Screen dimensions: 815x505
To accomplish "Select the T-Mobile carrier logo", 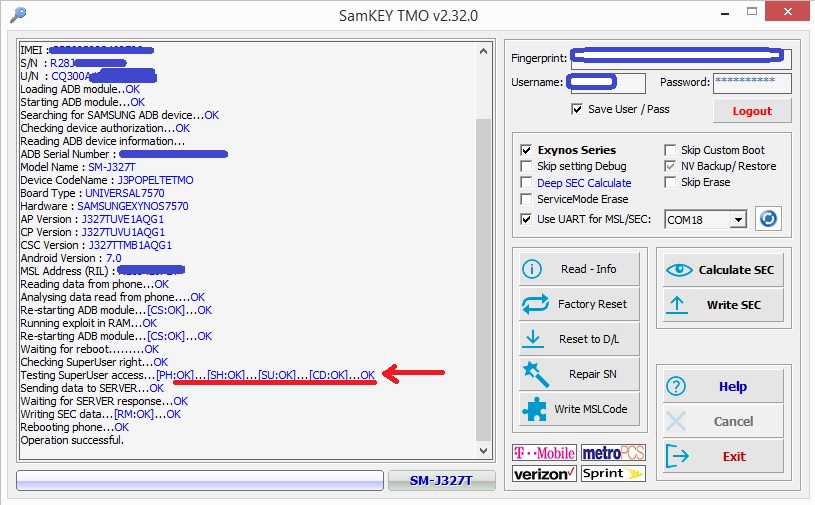I will coord(544,453).
